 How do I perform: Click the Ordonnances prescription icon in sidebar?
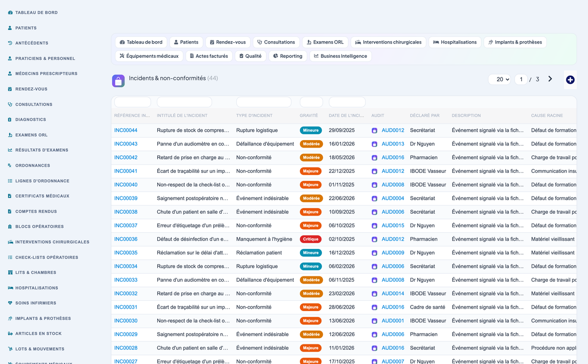coord(10,166)
